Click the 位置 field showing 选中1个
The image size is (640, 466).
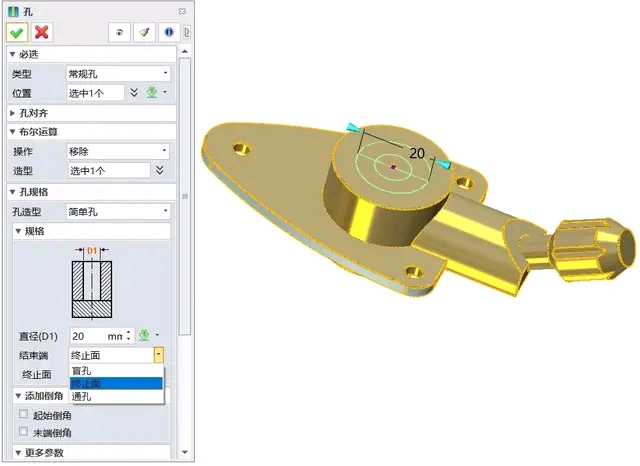(96, 93)
